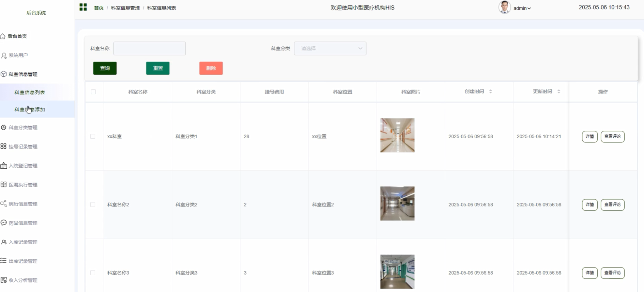This screenshot has width=644, height=292.
Task: Click the 入库记录管理 person icon
Action: 4,242
